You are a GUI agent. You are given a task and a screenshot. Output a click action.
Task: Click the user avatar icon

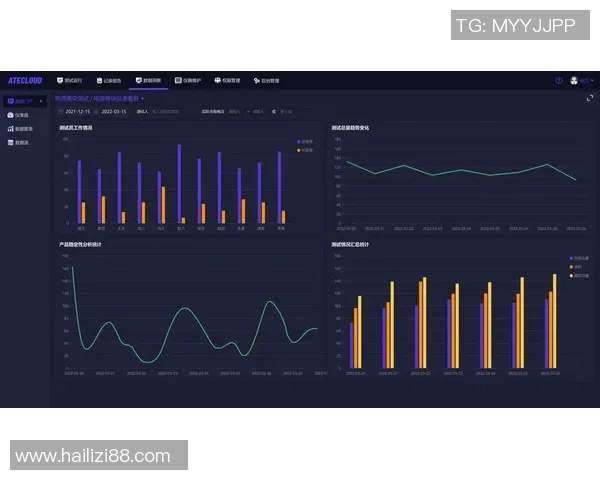tap(574, 80)
